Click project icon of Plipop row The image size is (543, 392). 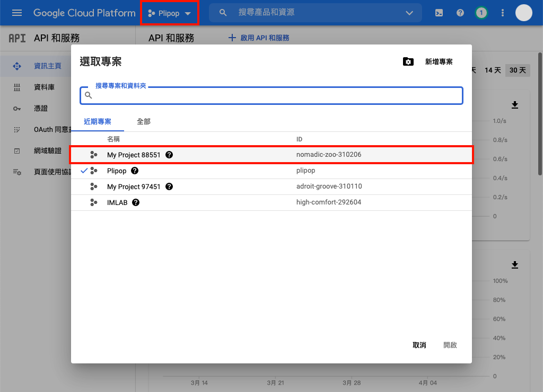93,171
